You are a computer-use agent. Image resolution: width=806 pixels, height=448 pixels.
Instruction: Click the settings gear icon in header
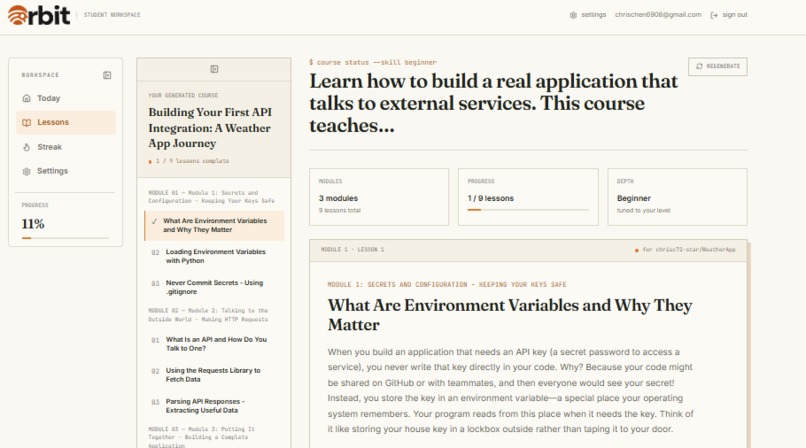click(x=573, y=15)
